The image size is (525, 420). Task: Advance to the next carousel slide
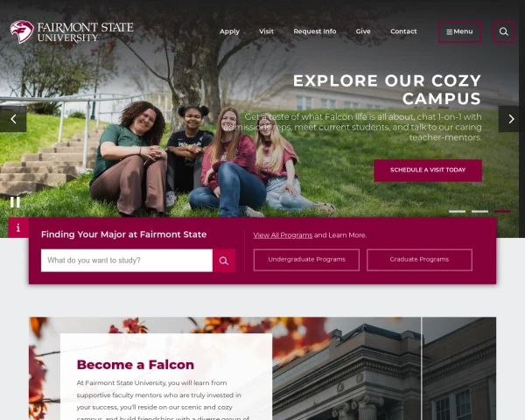point(511,119)
